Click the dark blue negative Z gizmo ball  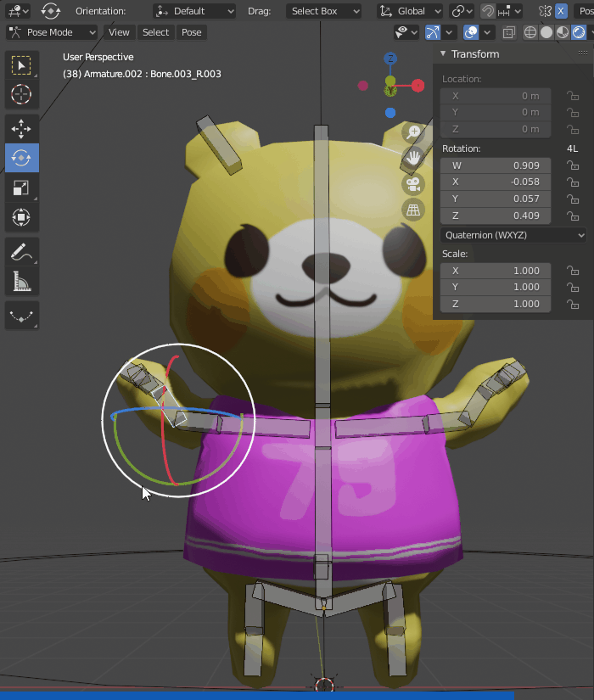[x=390, y=113]
